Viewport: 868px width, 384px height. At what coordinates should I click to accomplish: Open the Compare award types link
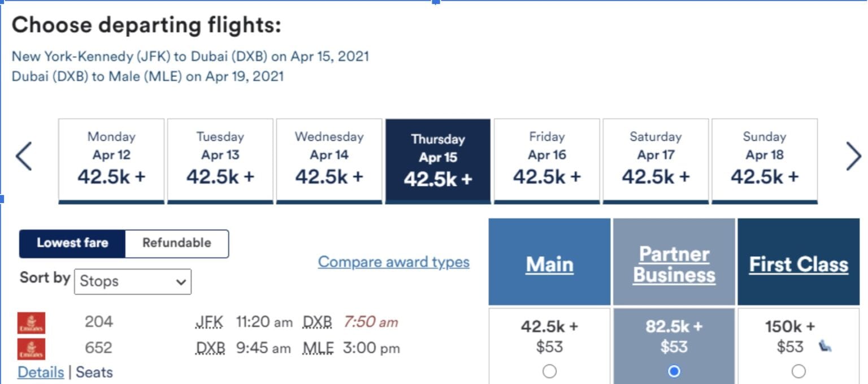point(393,262)
